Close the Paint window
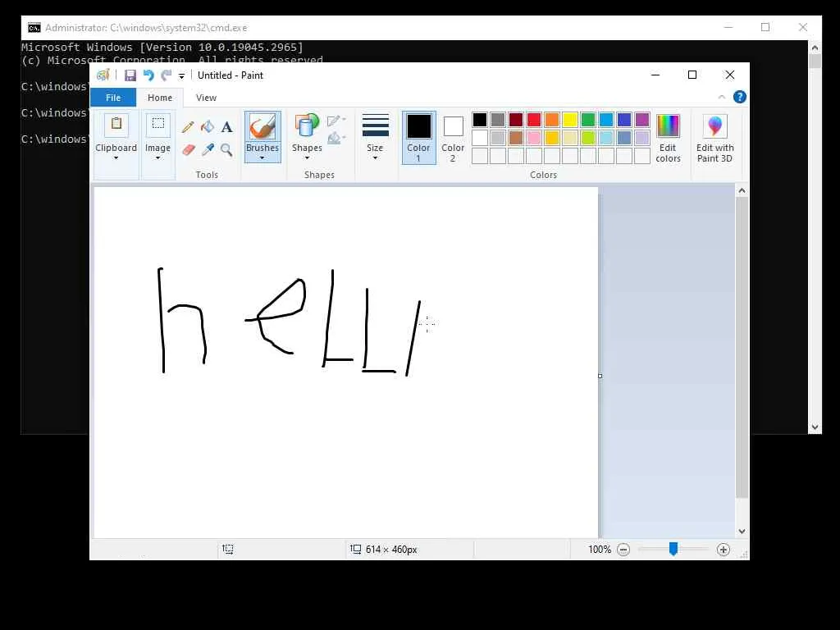The image size is (840, 630). (x=729, y=75)
